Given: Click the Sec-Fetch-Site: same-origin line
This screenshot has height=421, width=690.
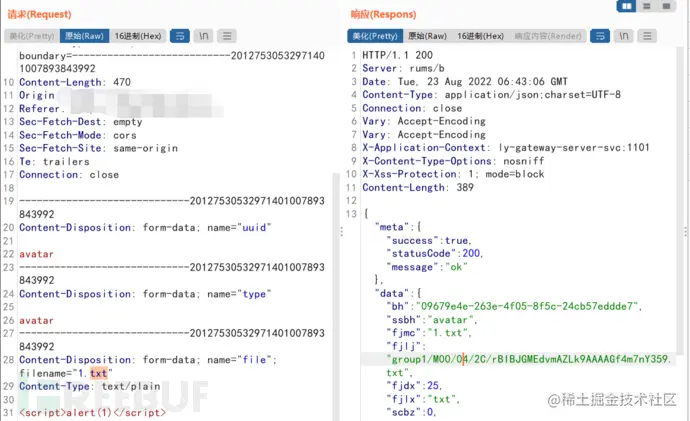Looking at the screenshot, I should click(99, 148).
